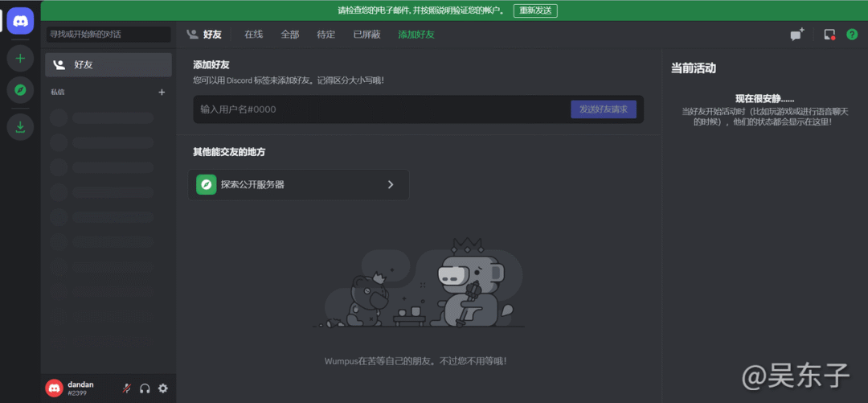Image resolution: width=868 pixels, height=403 pixels.
Task: Switch to the 在线 tab
Action: click(x=253, y=35)
